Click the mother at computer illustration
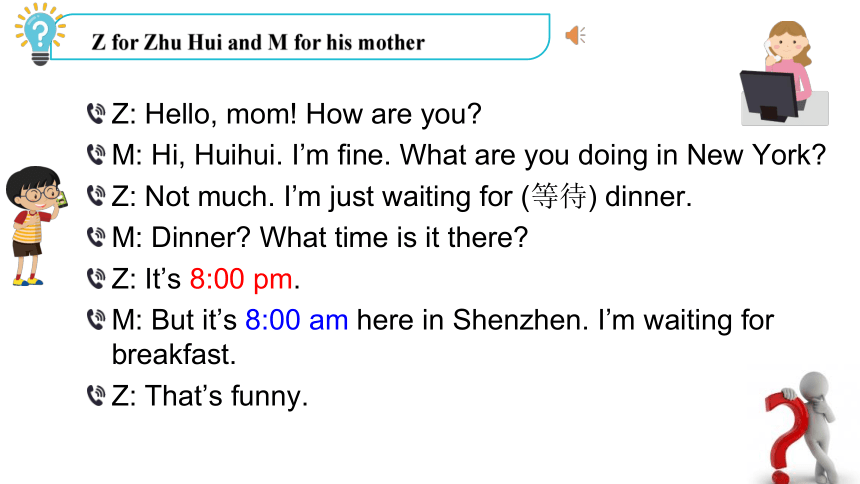This screenshot has height=484, width=860. 784,73
